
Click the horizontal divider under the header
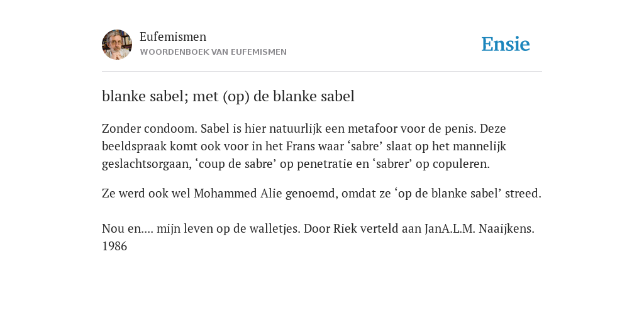(322, 72)
